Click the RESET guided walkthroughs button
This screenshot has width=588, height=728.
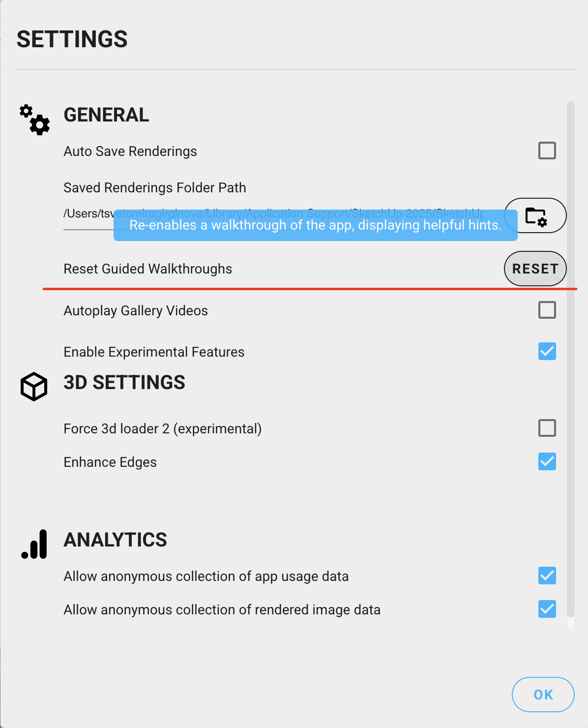535,269
